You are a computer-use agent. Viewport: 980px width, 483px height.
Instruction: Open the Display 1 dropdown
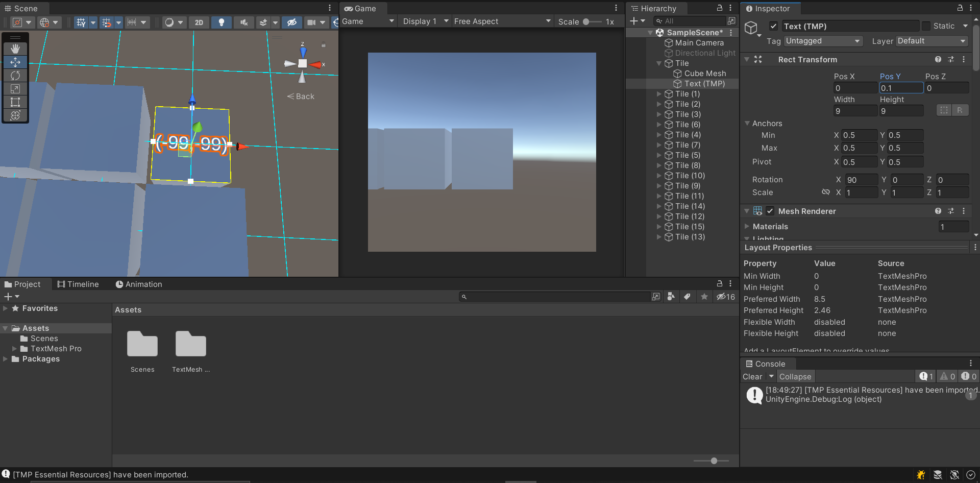[426, 21]
